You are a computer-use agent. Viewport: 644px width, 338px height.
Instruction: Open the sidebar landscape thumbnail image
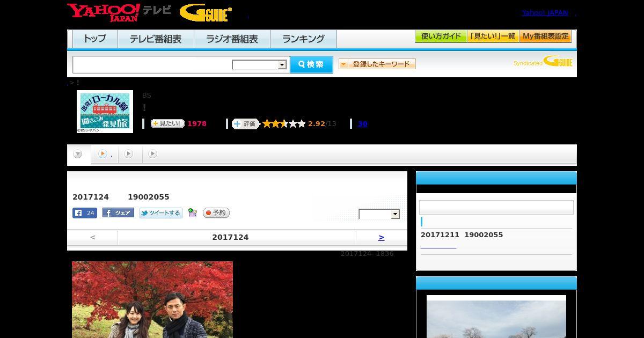pos(496,317)
